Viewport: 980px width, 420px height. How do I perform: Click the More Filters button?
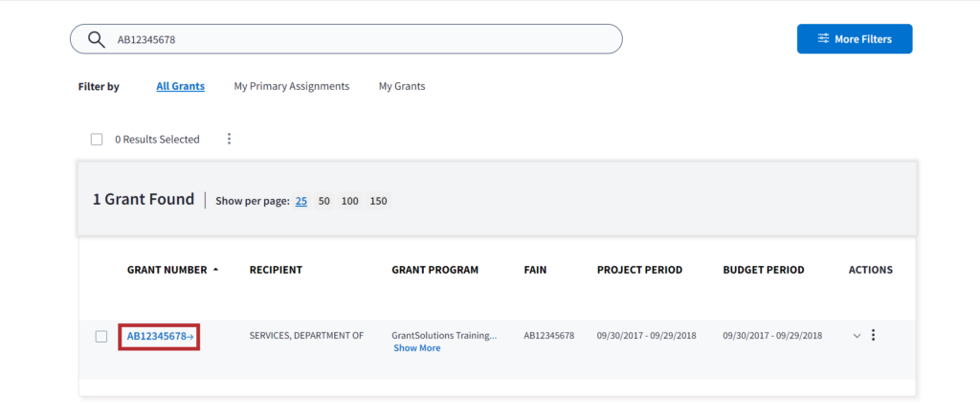(854, 39)
